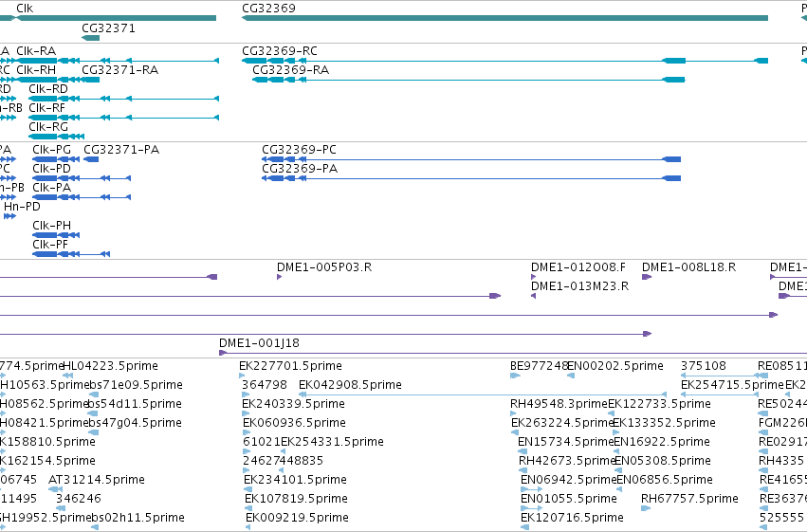Click EST bs47g04.5prime
This screenshot has height=532, width=807.
tap(136, 424)
